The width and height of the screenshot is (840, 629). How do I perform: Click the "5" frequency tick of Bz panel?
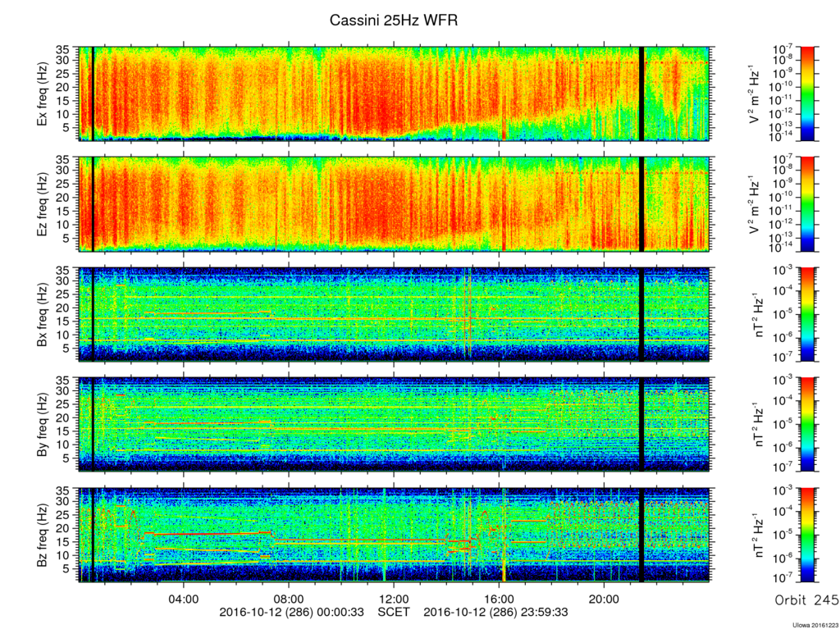(x=67, y=568)
